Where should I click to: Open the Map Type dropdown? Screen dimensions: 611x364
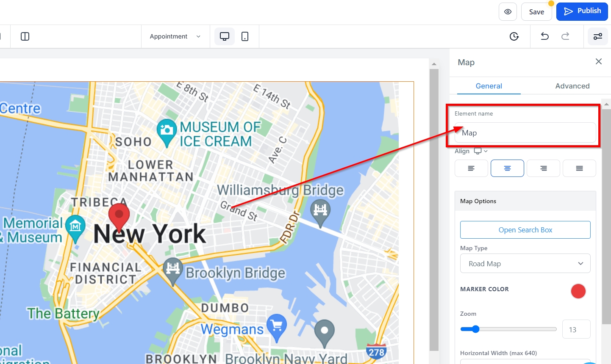tap(525, 264)
